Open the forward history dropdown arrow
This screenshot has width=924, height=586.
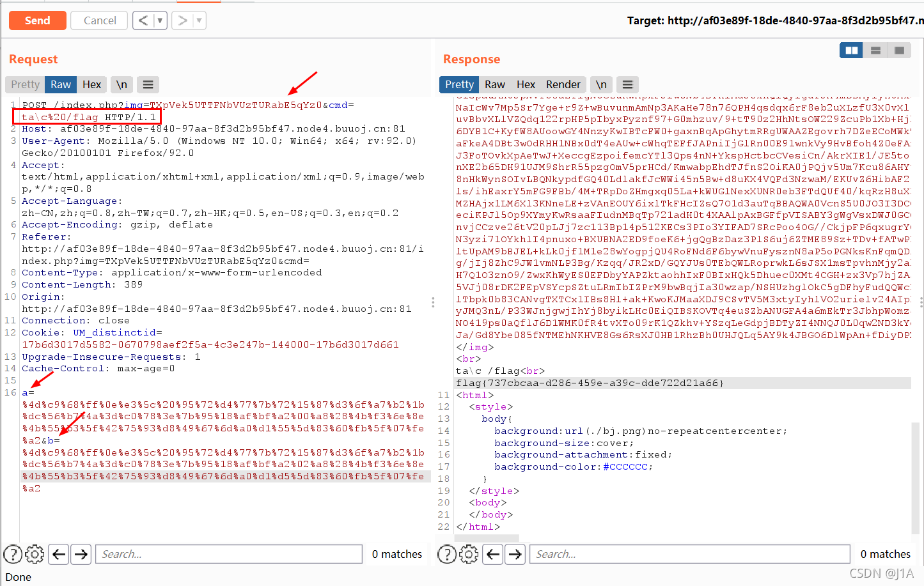[199, 20]
